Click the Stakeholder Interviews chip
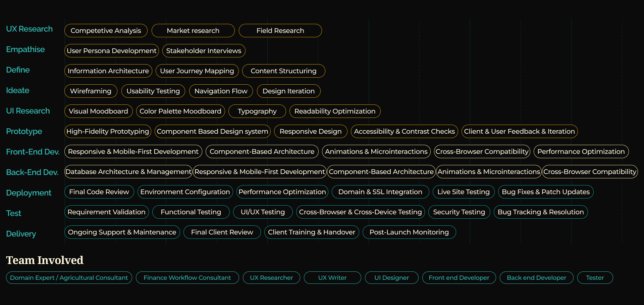The width and height of the screenshot is (644, 305). (204, 51)
